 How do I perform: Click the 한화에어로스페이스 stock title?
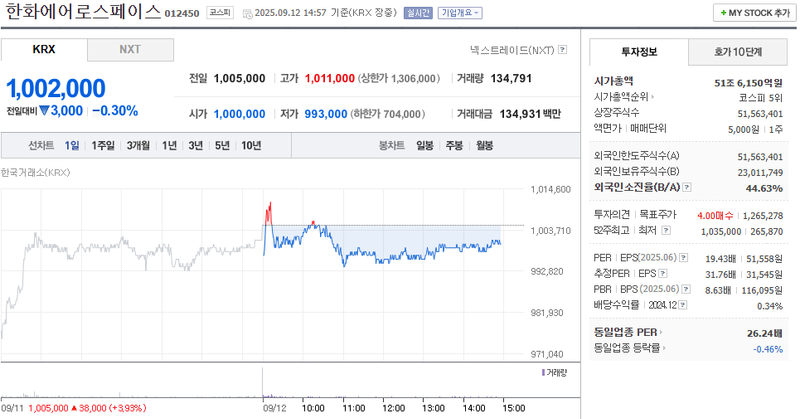click(x=83, y=12)
